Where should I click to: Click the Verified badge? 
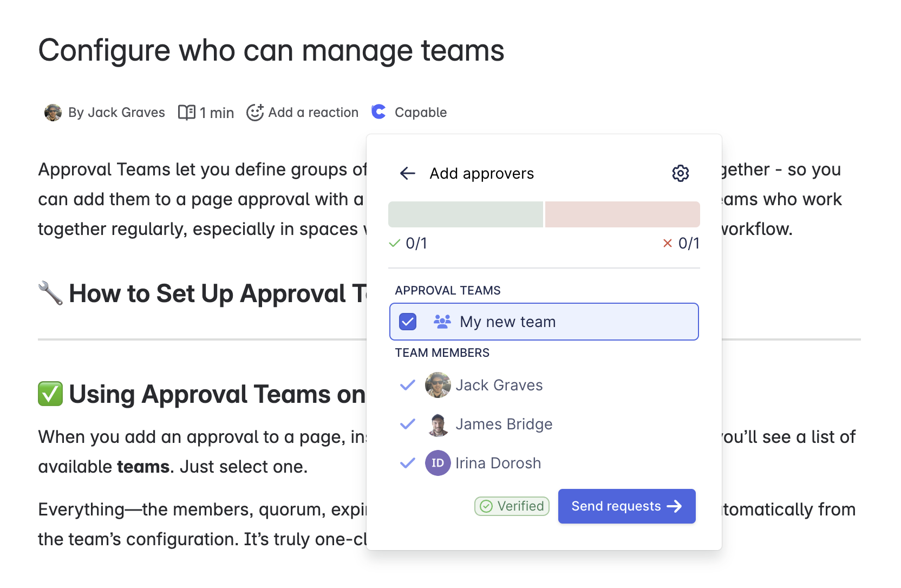(x=512, y=506)
